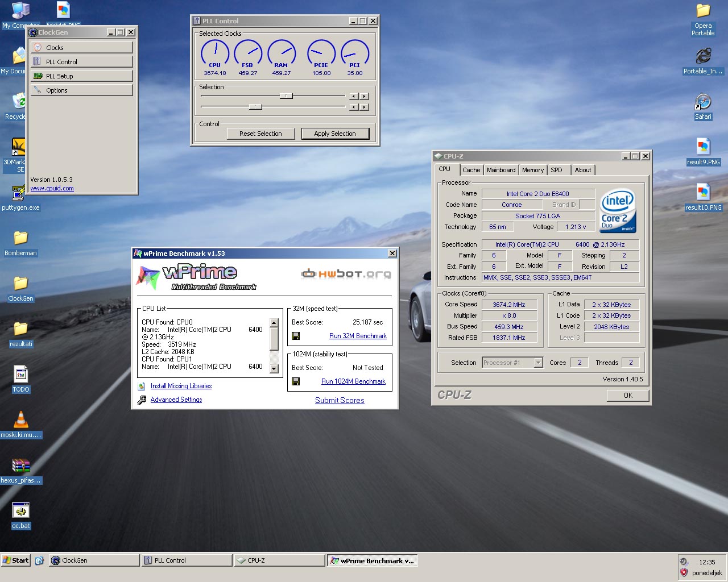Open Install Missing Libraries link
Image resolution: width=728 pixels, height=582 pixels.
(x=181, y=386)
